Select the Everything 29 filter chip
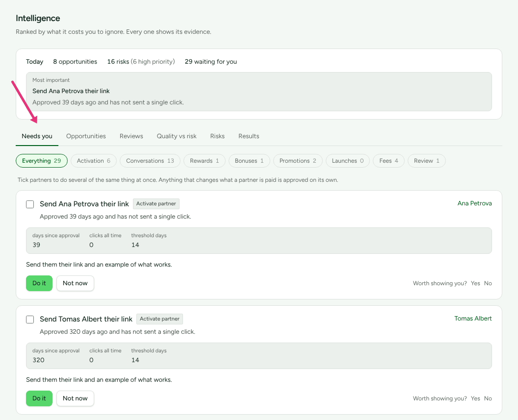 tap(42, 161)
